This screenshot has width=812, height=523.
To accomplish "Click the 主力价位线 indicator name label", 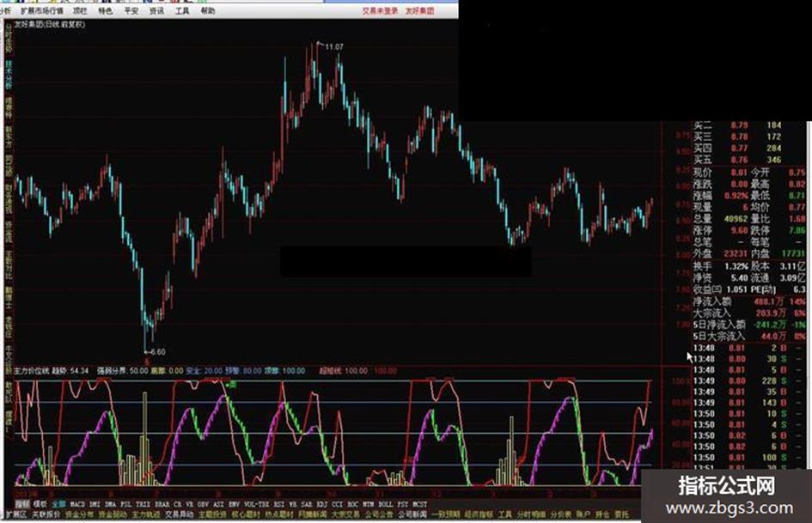I will (32, 371).
